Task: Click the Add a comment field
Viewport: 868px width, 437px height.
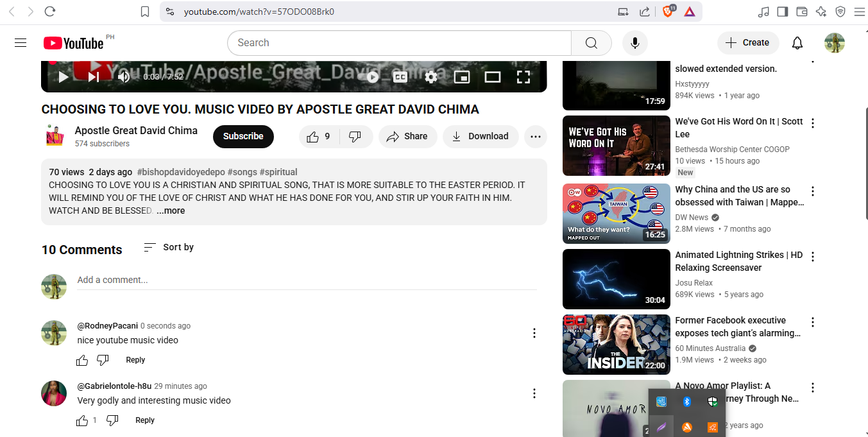Action: click(x=307, y=280)
